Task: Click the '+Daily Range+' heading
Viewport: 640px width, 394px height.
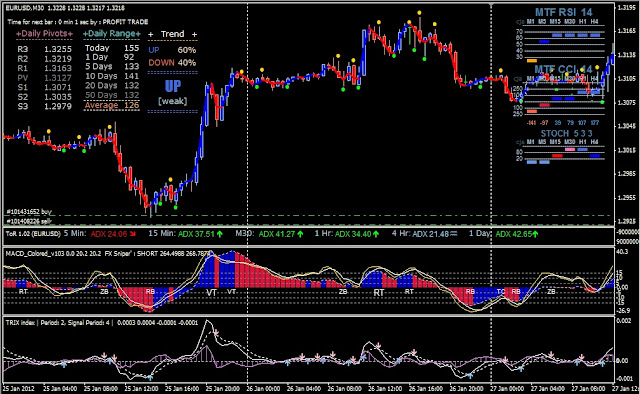Action: tap(111, 33)
